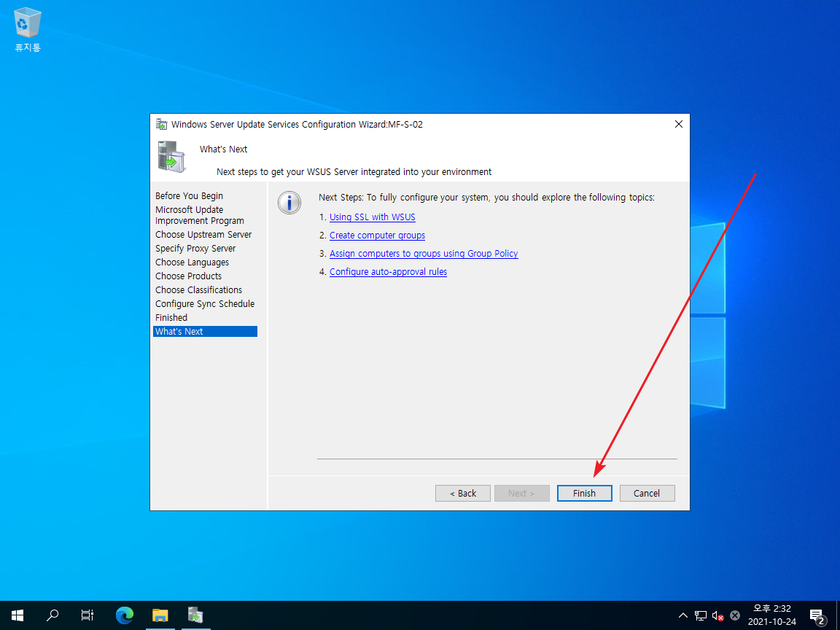Open the Create computer groups link
This screenshot has width=840, height=630.
coord(377,236)
